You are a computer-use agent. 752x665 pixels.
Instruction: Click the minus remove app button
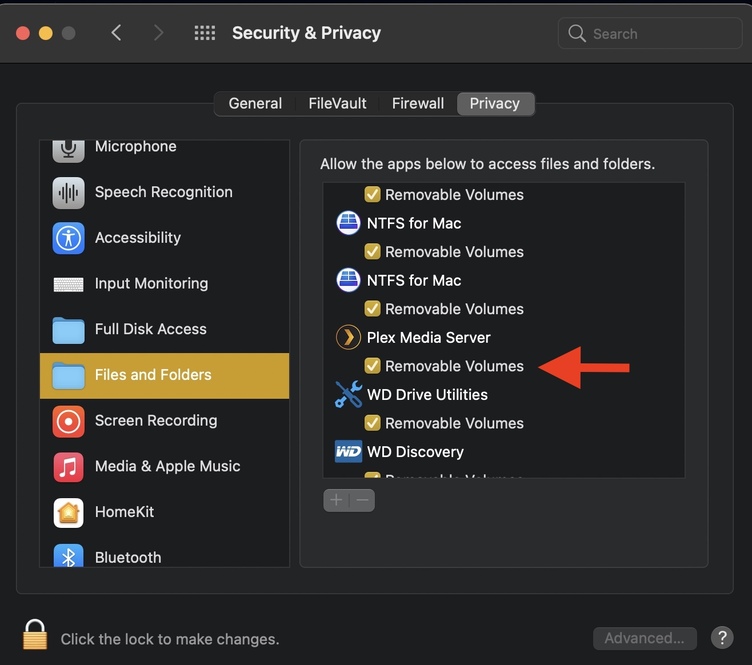click(x=362, y=500)
